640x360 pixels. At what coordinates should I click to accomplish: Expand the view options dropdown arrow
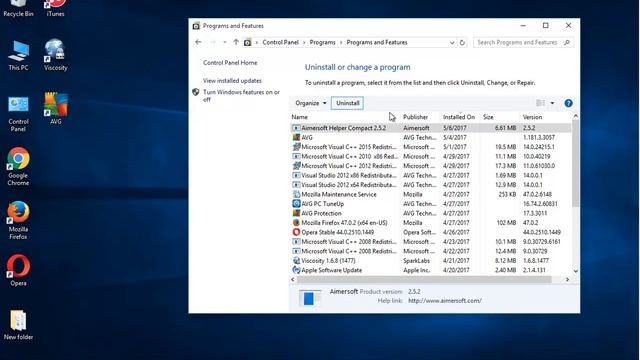pyautogui.click(x=552, y=103)
